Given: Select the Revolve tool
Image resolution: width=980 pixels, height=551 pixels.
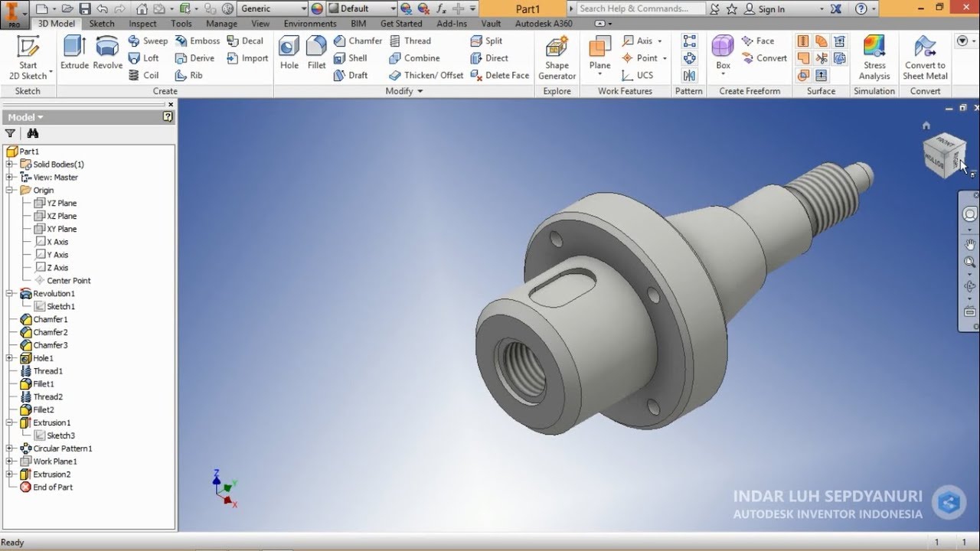Looking at the screenshot, I should click(107, 53).
